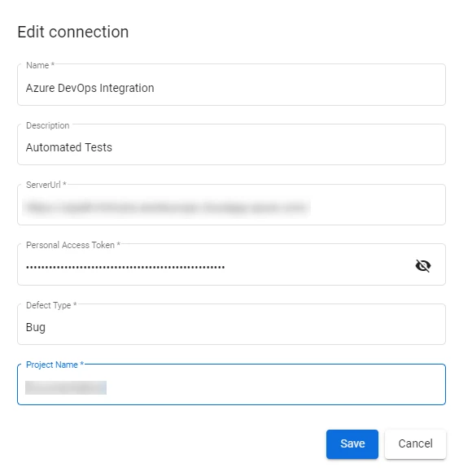459x476 pixels.
Task: Click the Edit connection dialog title
Action: 73,32
